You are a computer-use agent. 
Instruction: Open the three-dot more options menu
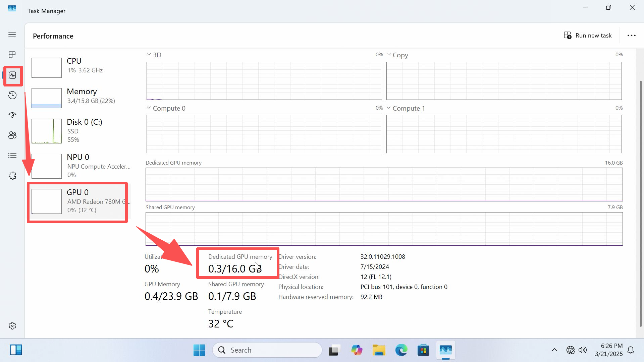[x=631, y=36]
